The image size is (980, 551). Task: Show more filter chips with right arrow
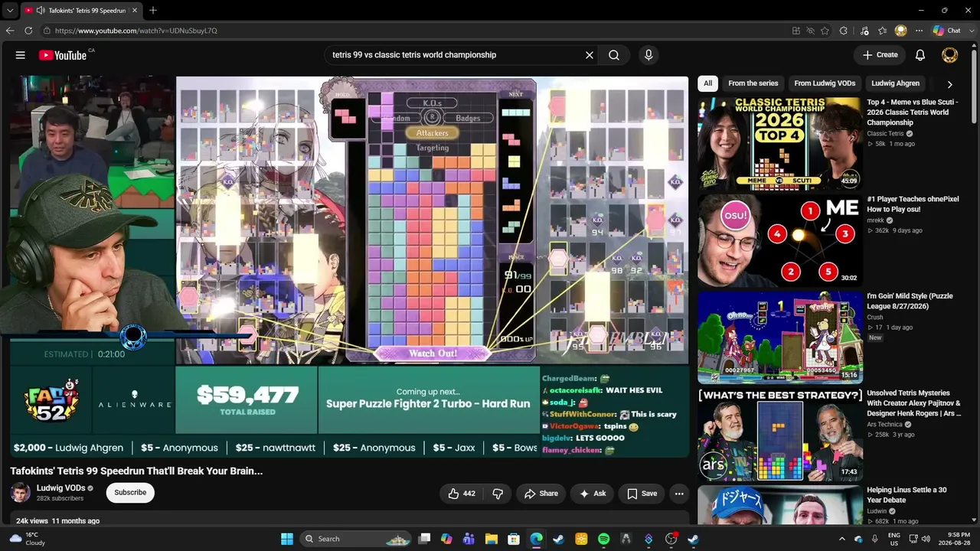tap(949, 84)
